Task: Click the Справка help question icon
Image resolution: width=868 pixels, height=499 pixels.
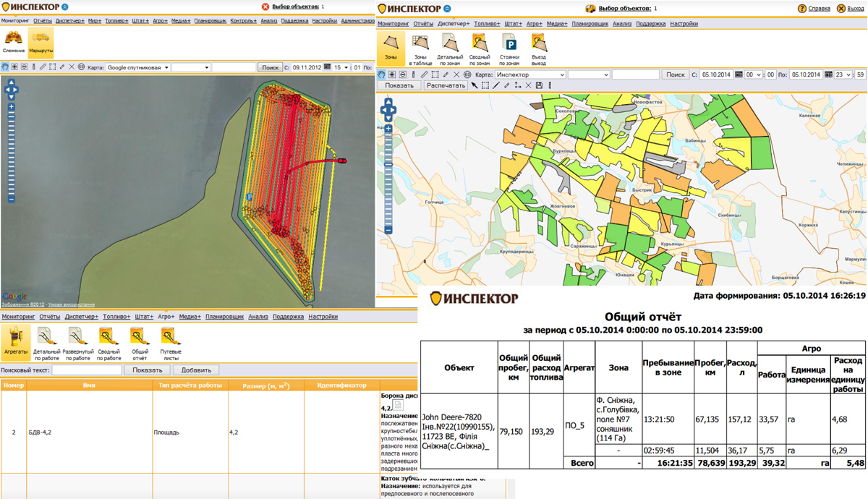Action: point(801,9)
